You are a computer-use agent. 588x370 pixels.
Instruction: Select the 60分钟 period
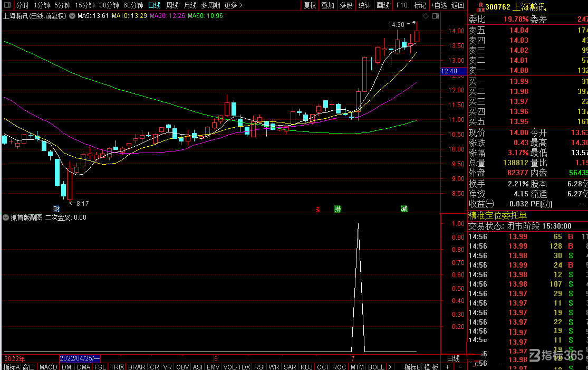(133, 5)
